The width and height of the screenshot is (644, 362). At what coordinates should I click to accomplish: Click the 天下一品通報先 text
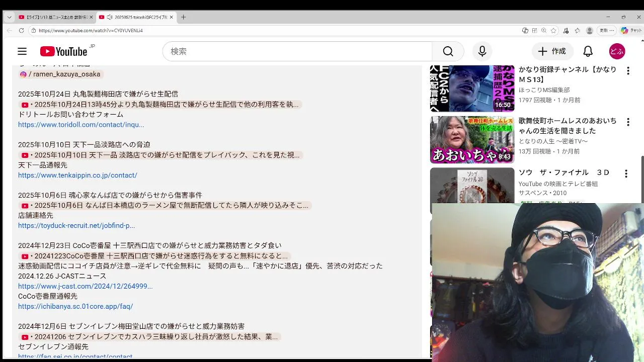pos(43,165)
